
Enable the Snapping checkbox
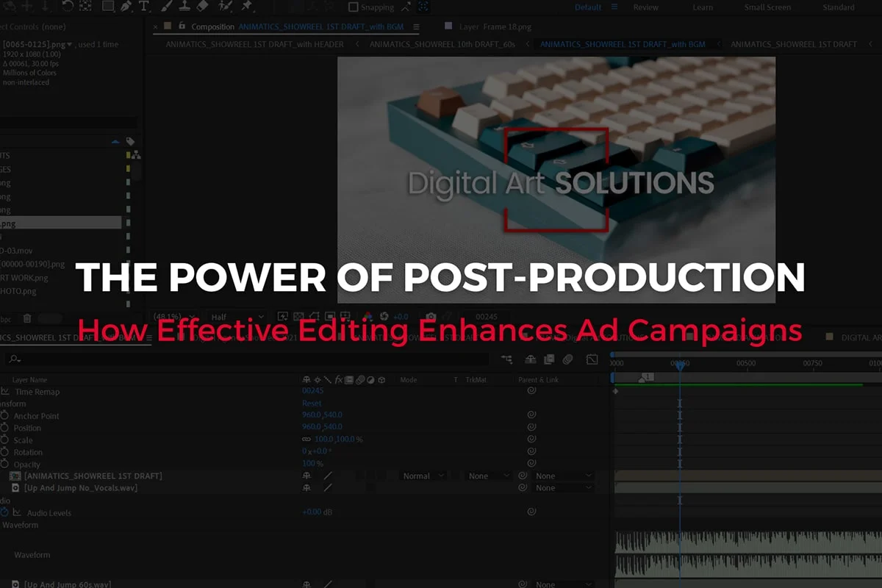354,7
